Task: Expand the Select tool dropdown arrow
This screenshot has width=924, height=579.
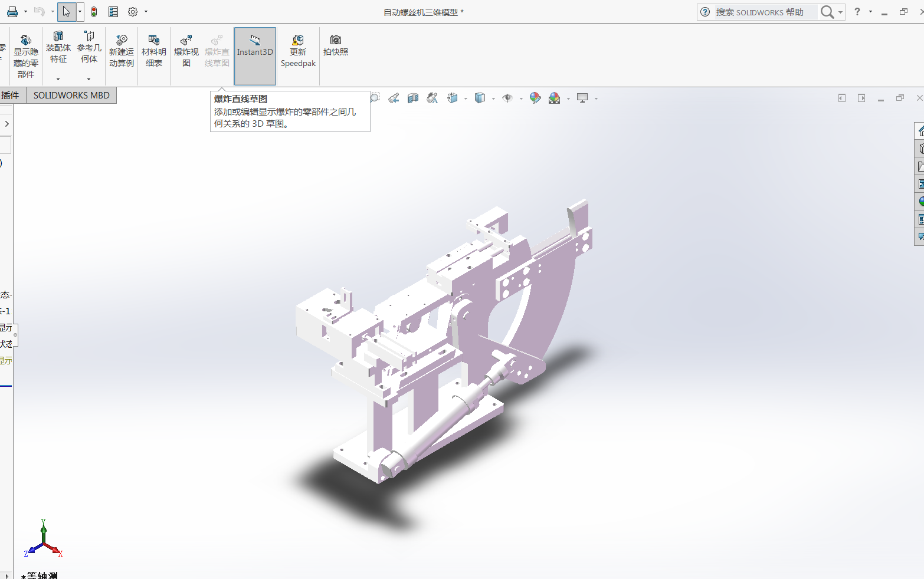Action: pyautogui.click(x=80, y=12)
